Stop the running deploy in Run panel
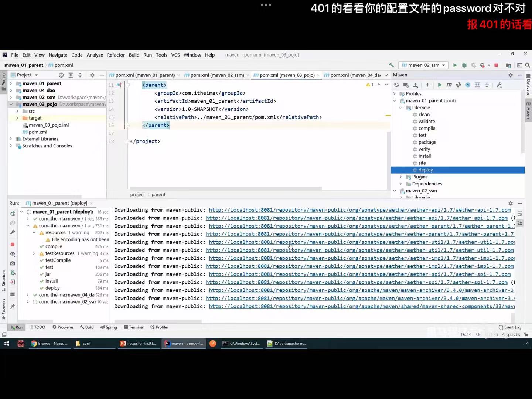The image size is (532, 399). (13, 244)
